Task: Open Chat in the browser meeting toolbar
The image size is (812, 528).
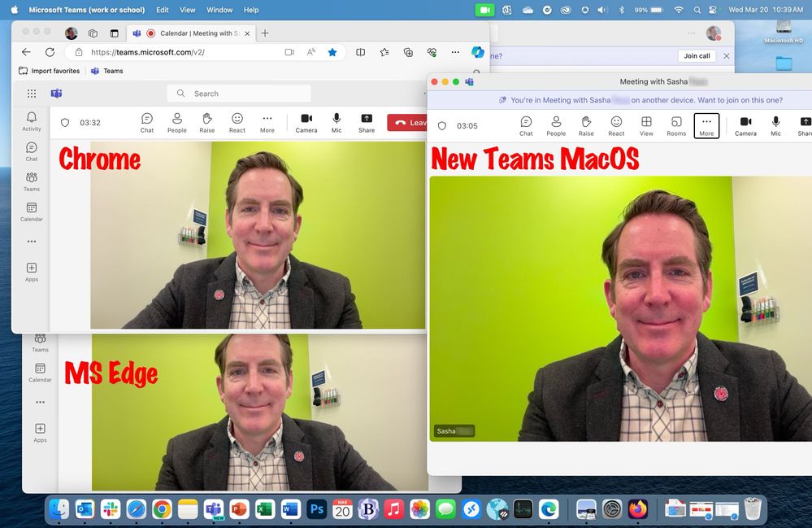Action: point(147,124)
